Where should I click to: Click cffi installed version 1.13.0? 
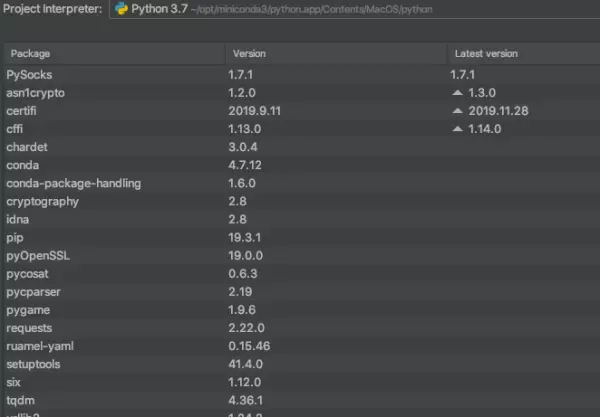click(x=245, y=129)
